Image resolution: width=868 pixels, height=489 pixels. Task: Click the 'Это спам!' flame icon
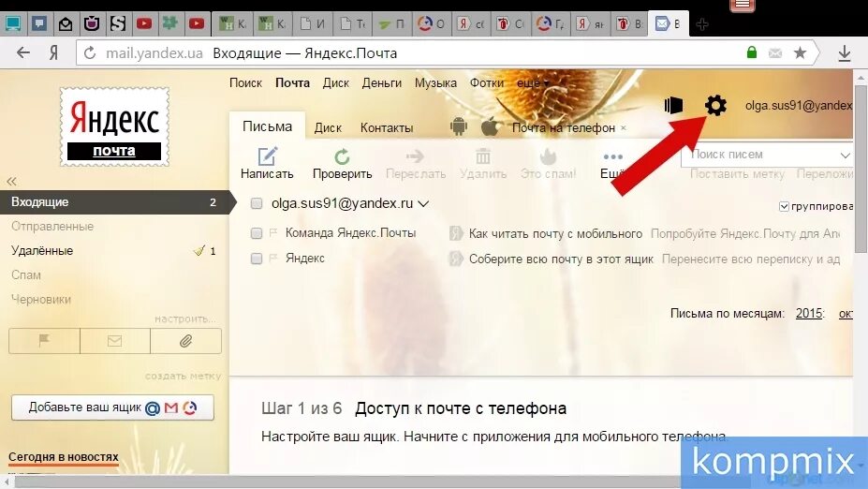(548, 156)
